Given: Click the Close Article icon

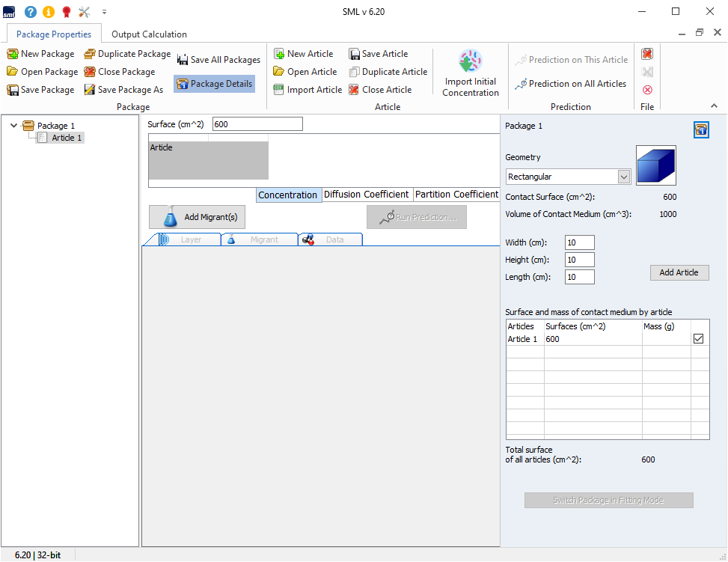Looking at the screenshot, I should tap(354, 90).
